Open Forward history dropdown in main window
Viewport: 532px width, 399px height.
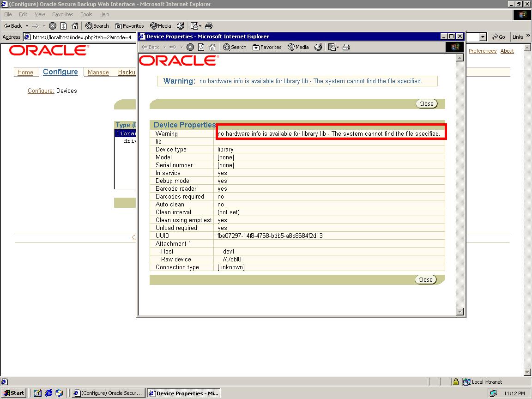pos(44,26)
